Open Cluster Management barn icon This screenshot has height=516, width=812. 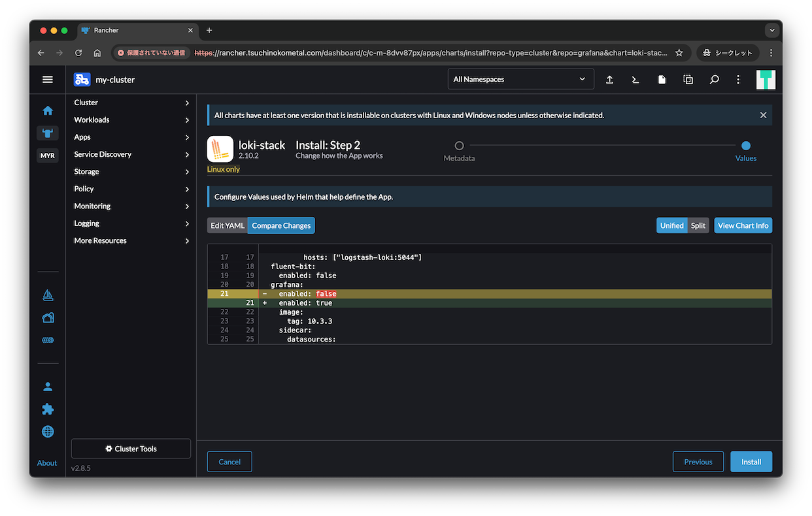click(48, 318)
